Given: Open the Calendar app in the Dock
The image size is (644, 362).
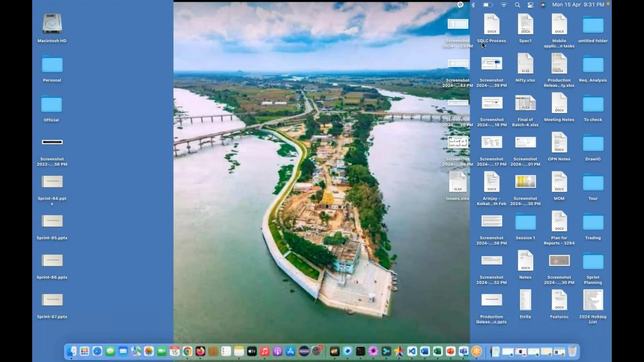Looking at the screenshot, I should point(174,351).
